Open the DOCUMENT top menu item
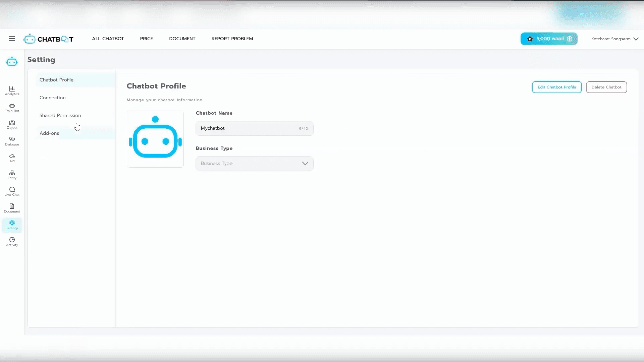644x362 pixels. click(x=182, y=39)
